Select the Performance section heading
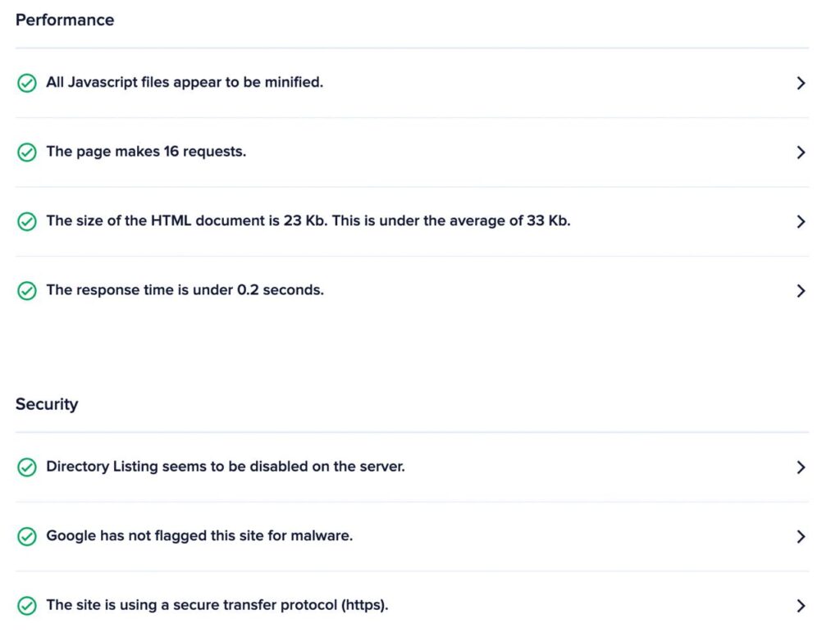840x642 pixels. [65, 20]
